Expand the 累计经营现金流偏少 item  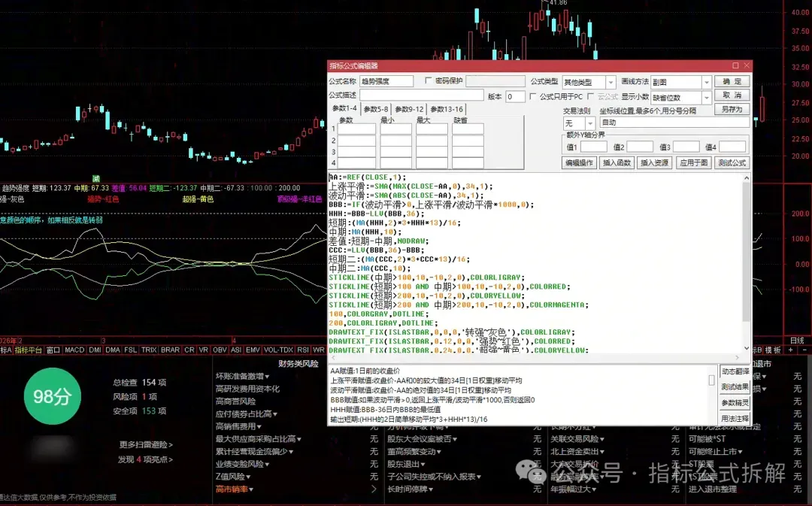point(255,452)
